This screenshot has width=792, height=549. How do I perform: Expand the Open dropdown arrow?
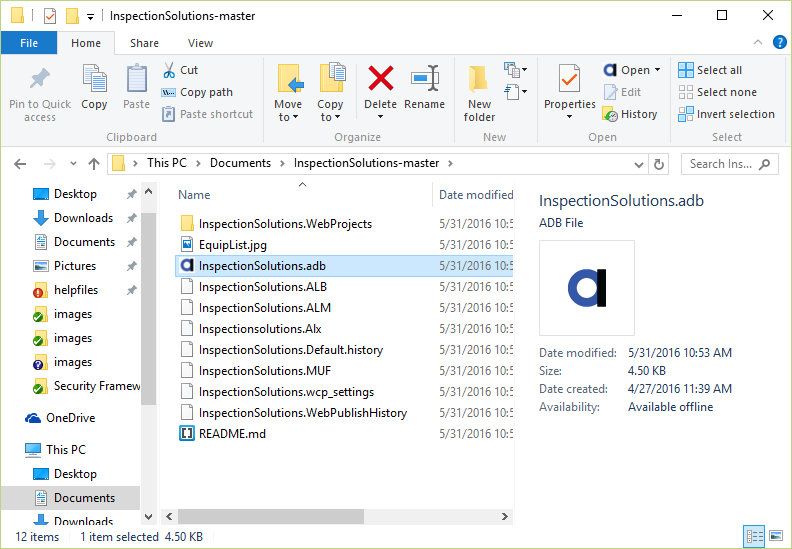[x=657, y=70]
